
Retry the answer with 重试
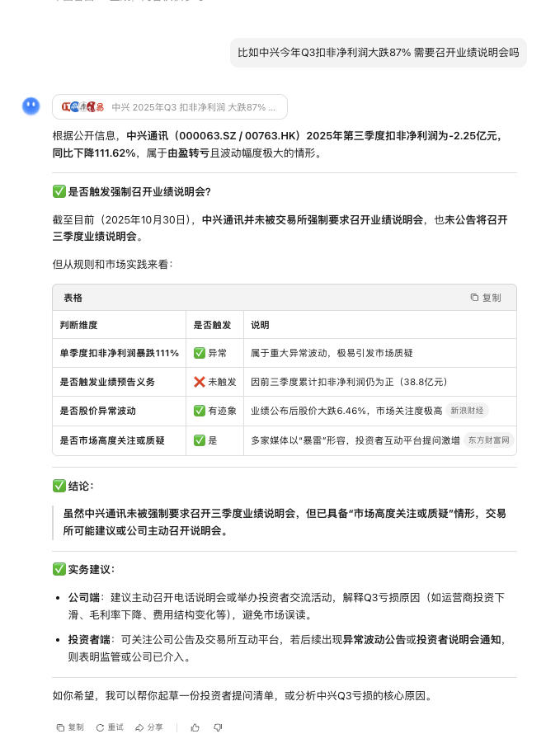pos(110,727)
